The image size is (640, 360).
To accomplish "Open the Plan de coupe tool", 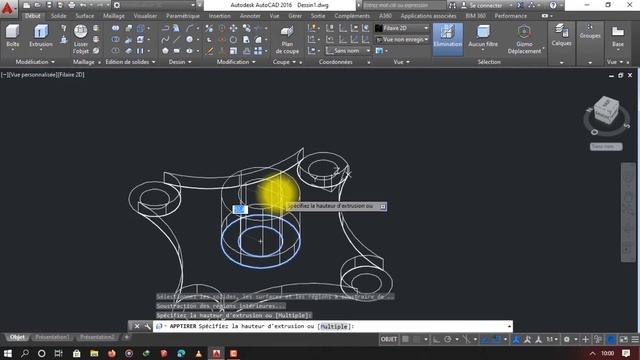I will click(287, 39).
